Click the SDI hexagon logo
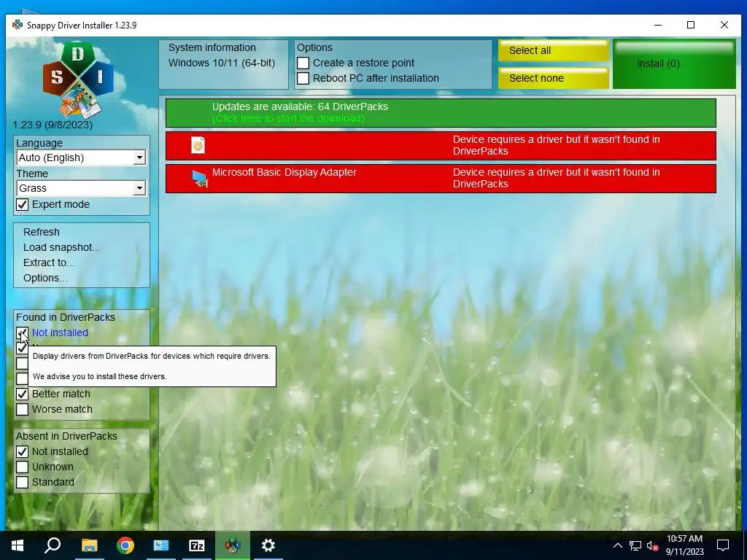 78,79
